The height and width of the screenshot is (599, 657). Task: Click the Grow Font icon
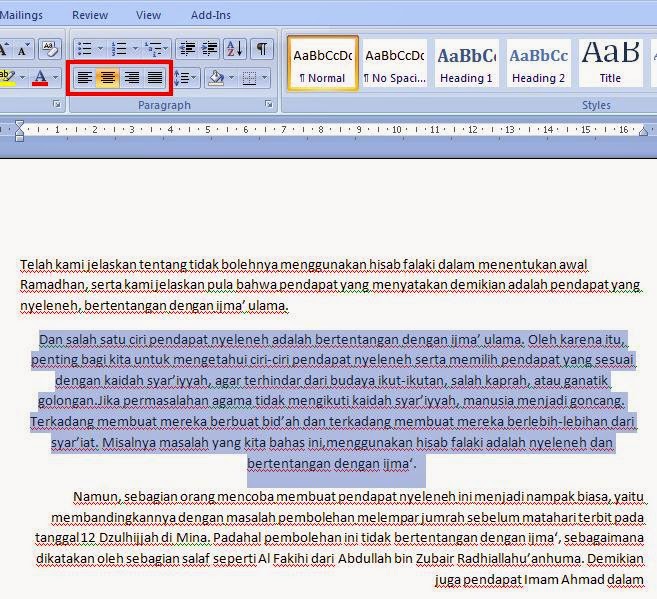click(4, 49)
